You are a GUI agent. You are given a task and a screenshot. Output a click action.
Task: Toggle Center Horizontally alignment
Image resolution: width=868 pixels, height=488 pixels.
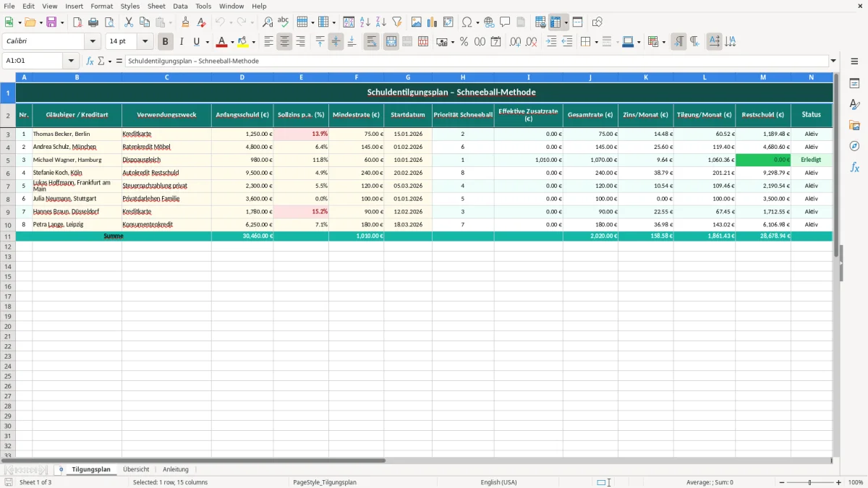click(284, 42)
